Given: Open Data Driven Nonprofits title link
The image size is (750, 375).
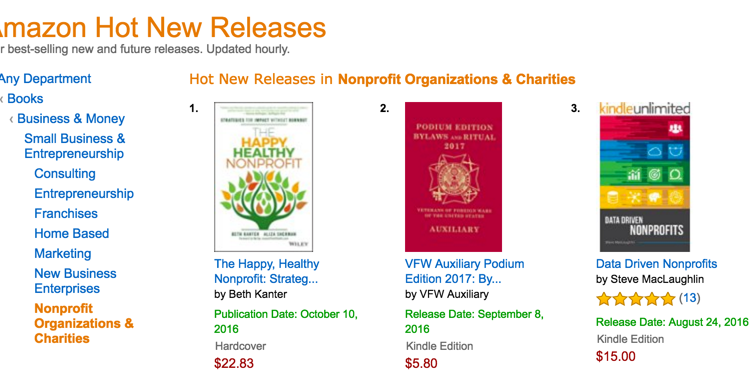Looking at the screenshot, I should (x=656, y=264).
